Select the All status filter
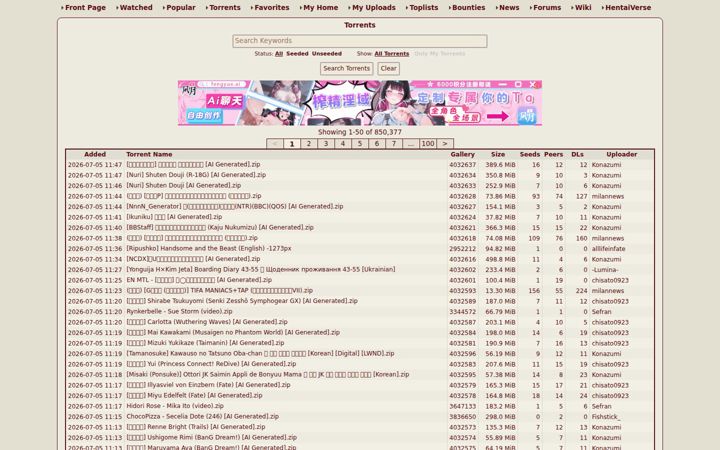This screenshot has height=450, width=720. [x=279, y=54]
